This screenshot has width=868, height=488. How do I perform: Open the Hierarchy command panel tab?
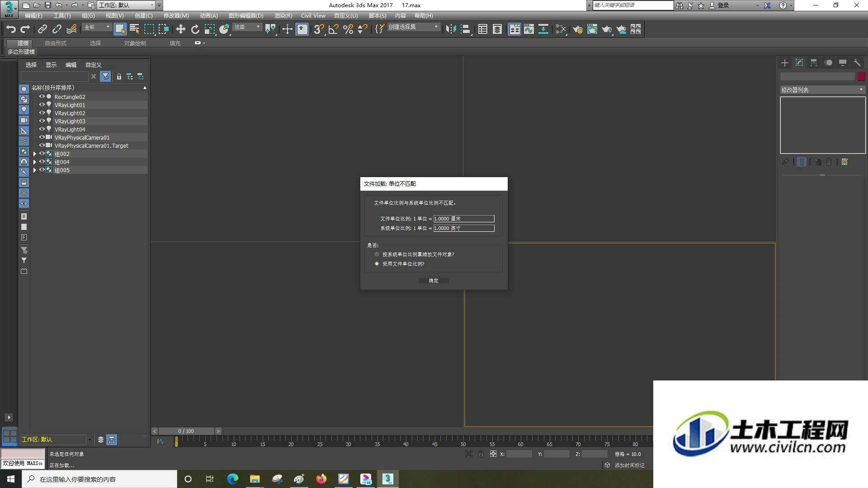[x=814, y=63]
